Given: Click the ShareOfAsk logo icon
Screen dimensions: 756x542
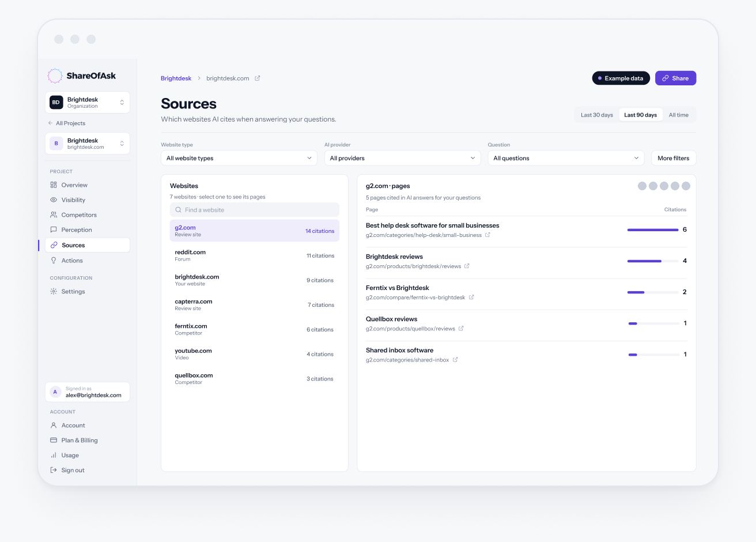Looking at the screenshot, I should click(55, 76).
